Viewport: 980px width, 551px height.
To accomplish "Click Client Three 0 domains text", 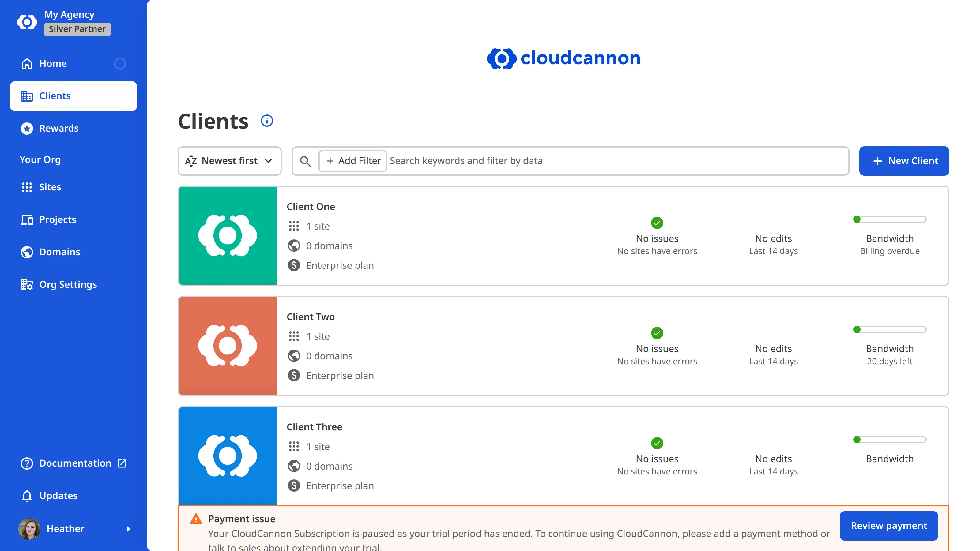I will pyautogui.click(x=329, y=466).
